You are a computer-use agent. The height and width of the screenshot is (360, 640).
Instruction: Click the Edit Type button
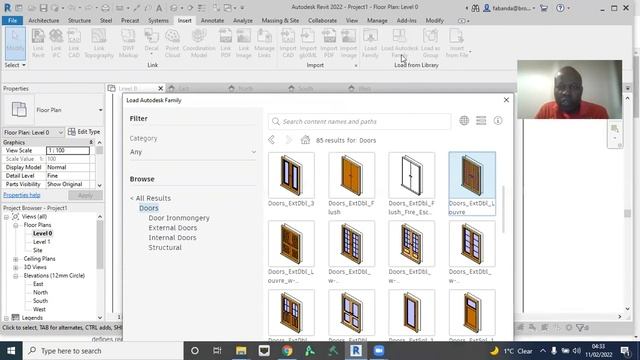(84, 132)
